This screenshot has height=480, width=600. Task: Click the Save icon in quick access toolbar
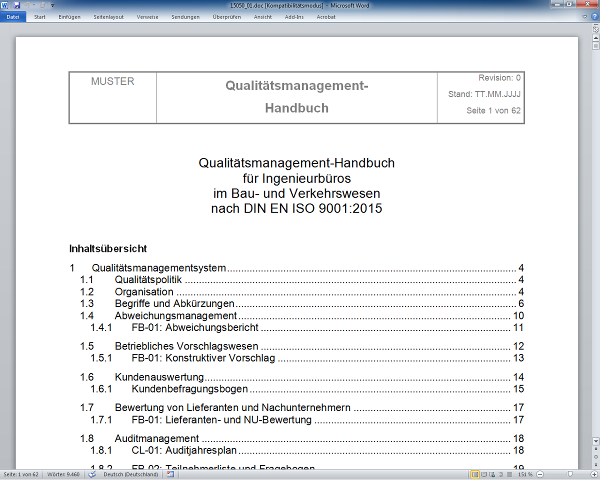coord(17,6)
